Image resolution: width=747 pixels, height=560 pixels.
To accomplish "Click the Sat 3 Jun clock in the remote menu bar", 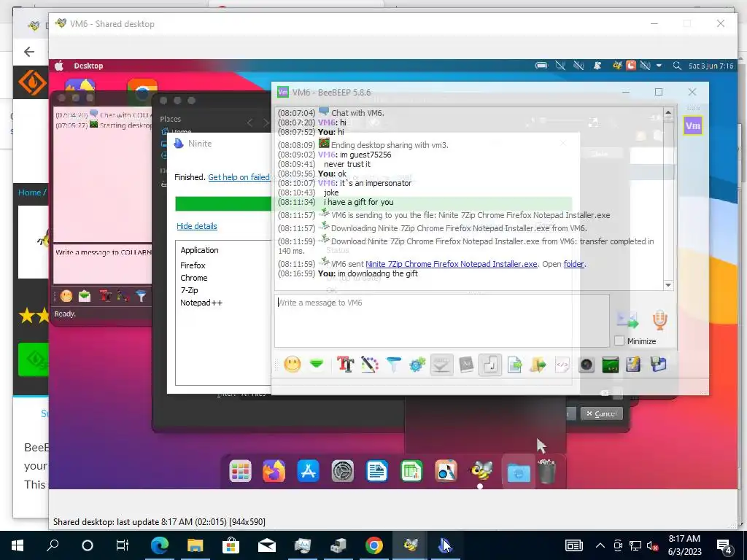I will coord(711,66).
